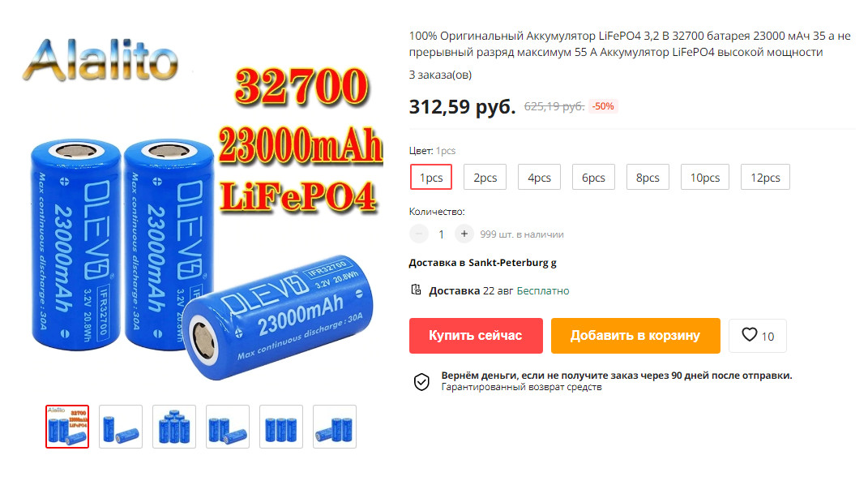868x481 pixels.
Task: Click the delivery document icon
Action: click(x=416, y=290)
